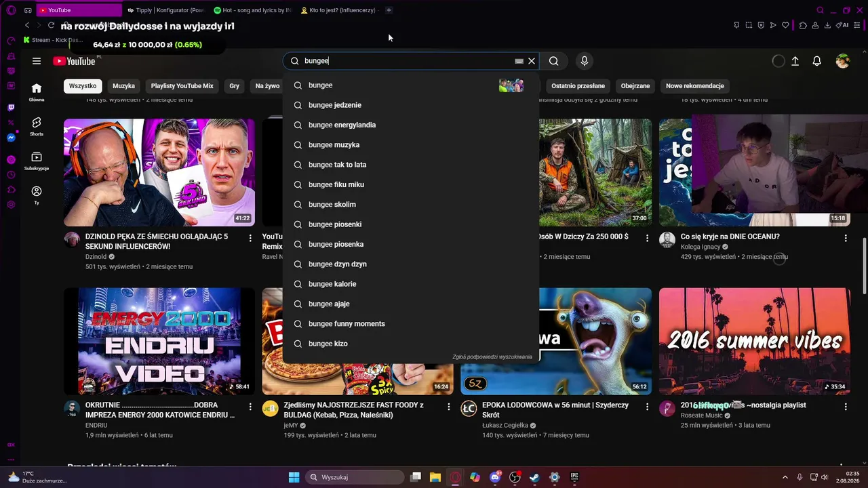Viewport: 868px width, 488px height.
Task: Open YouTube notifications bell
Action: (x=817, y=61)
